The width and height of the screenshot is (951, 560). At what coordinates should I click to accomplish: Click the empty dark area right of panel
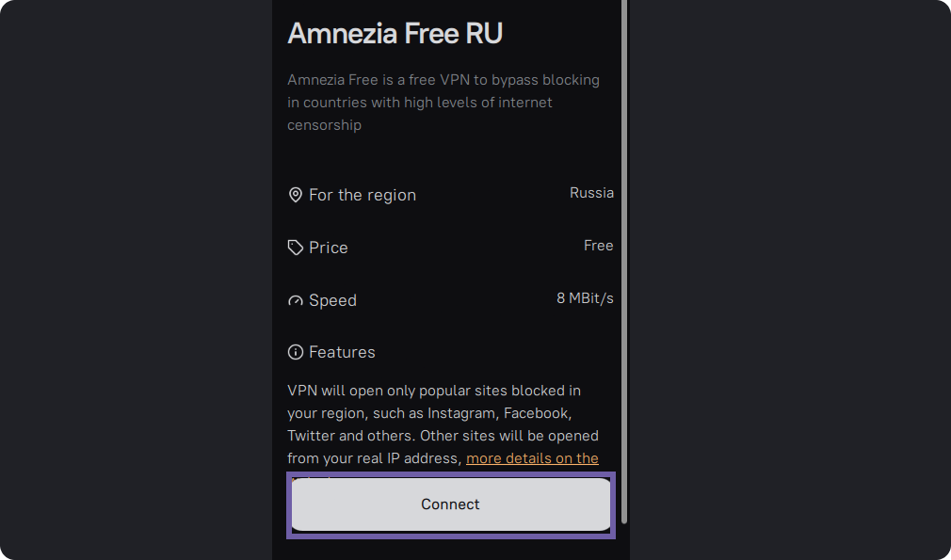coord(790,280)
